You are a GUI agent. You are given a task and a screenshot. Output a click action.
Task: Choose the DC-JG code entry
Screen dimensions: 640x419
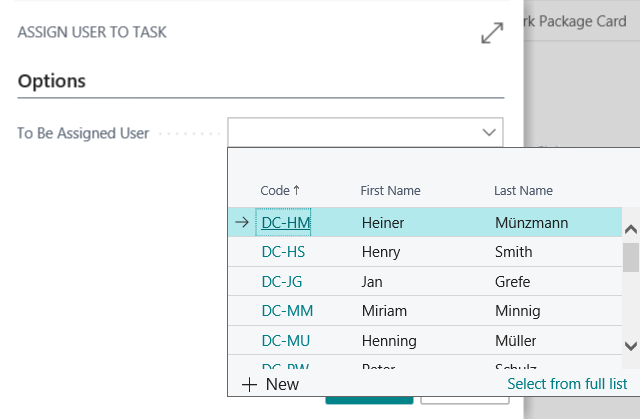[282, 282]
